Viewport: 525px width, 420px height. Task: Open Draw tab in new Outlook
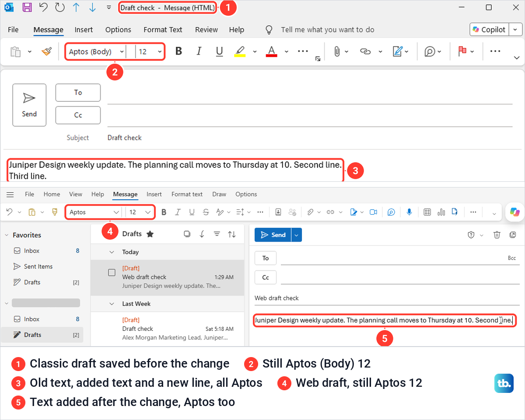pos(219,194)
